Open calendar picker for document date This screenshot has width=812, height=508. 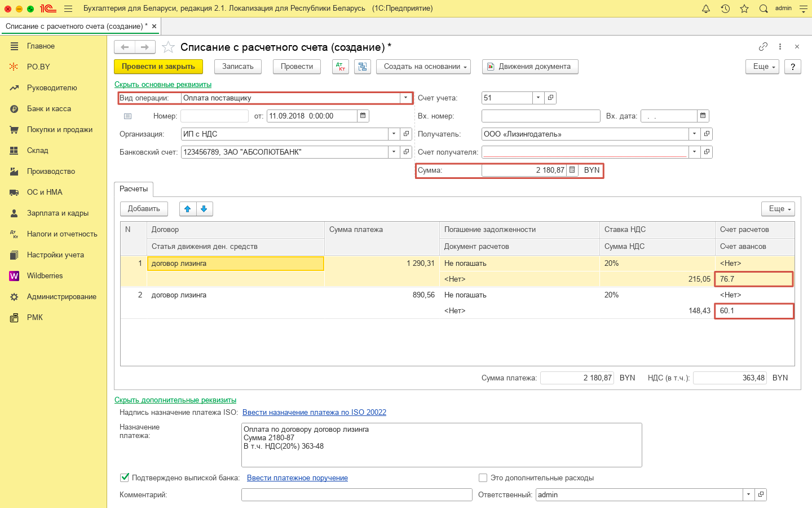click(363, 116)
